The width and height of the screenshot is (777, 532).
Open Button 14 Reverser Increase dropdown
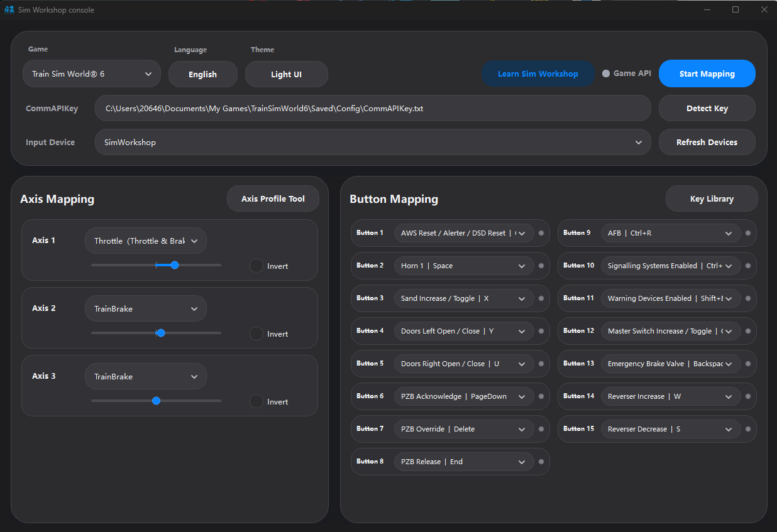click(671, 396)
